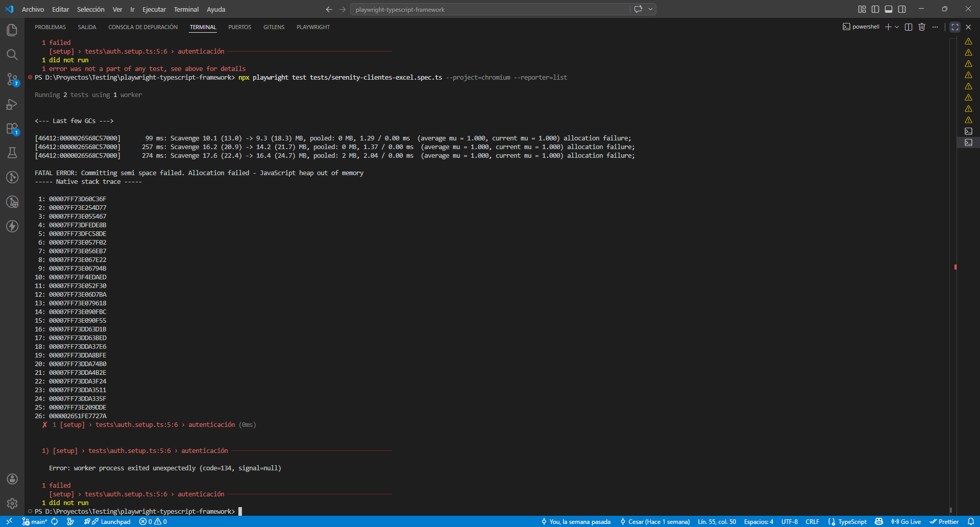Open the Terminal menu in menu bar
The image size is (980, 527).
click(186, 9)
